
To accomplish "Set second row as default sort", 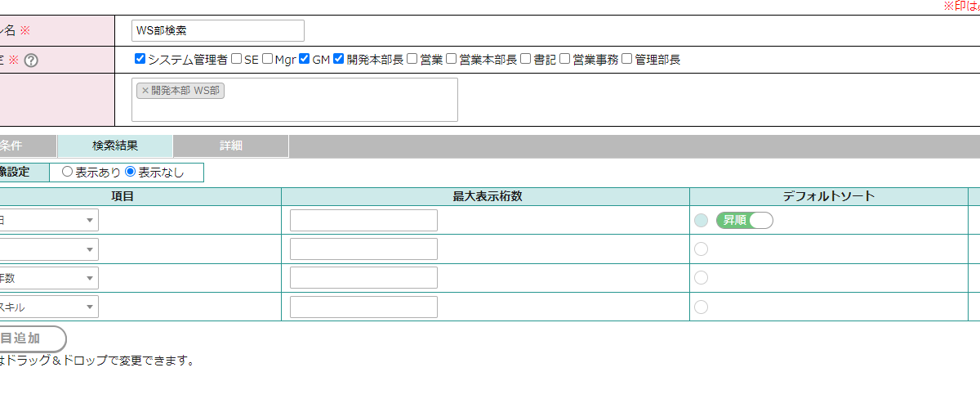I will tap(701, 249).
